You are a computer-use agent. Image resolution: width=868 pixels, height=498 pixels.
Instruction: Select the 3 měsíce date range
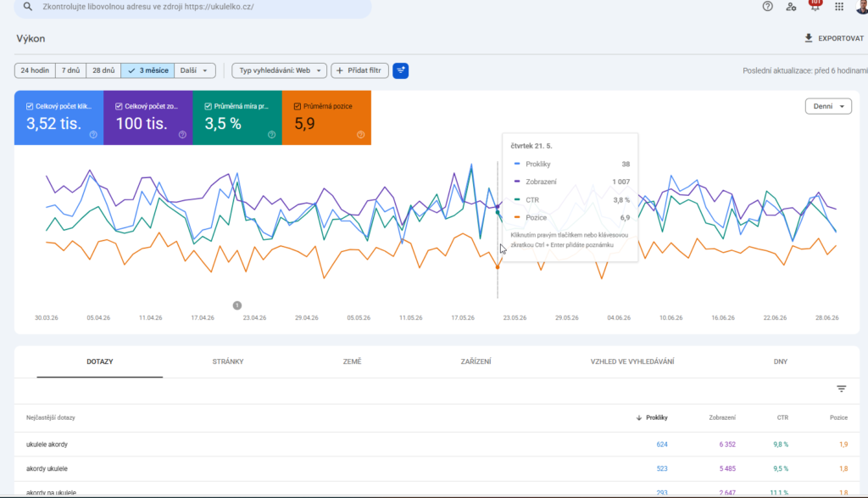coord(147,70)
